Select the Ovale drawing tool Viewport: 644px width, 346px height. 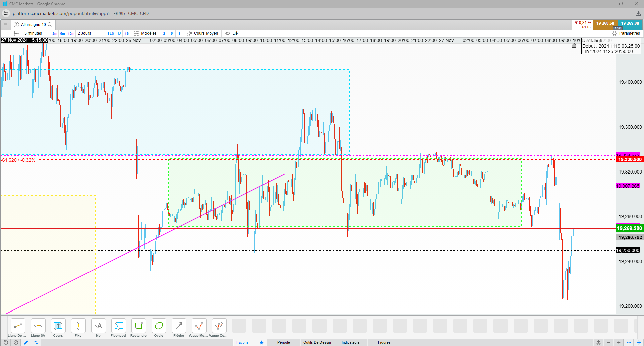click(x=159, y=326)
